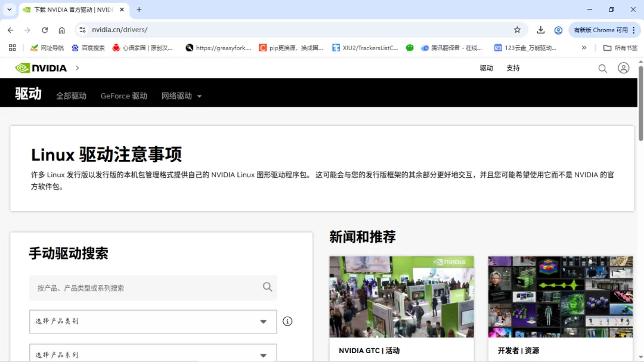This screenshot has width=644, height=362.
Task: Open the 心语家园 bookmark
Action: (x=143, y=48)
